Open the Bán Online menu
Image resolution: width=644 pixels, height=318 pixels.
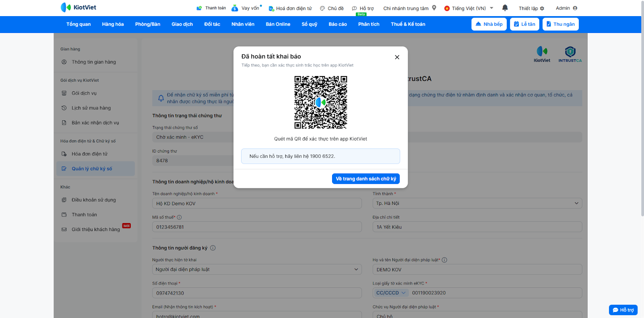click(278, 24)
